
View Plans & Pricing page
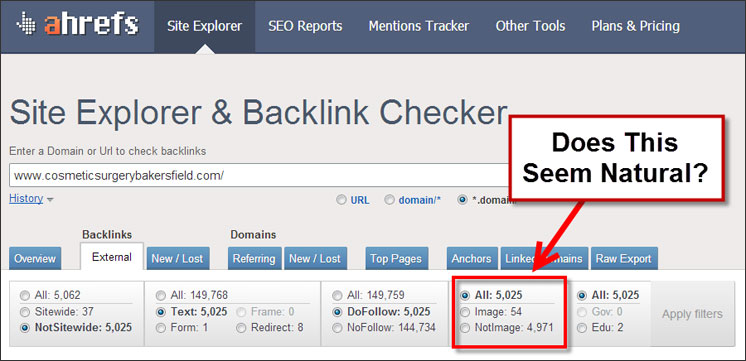pyautogui.click(x=636, y=26)
